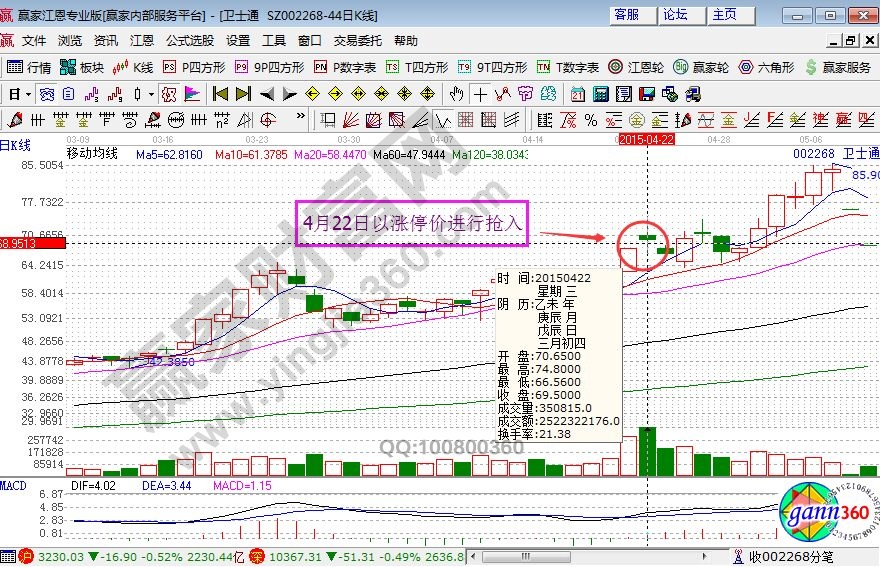Screen dimensions: 880x567
Task: Toggle the highlighted 权 adjustment button
Action: [169, 94]
